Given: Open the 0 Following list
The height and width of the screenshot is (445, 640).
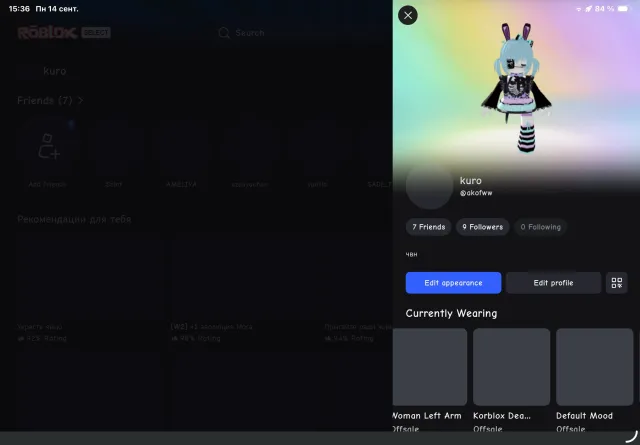Looking at the screenshot, I should coord(540,227).
